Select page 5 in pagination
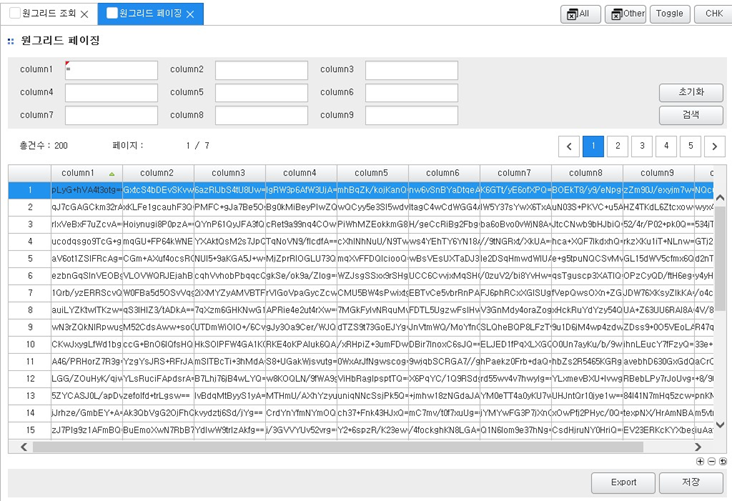The image size is (732, 501). [690, 146]
